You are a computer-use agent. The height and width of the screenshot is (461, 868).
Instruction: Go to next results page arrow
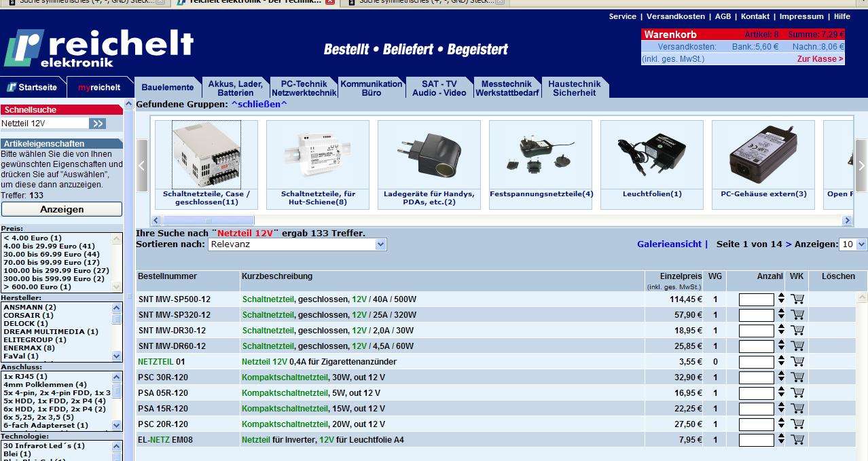tap(789, 244)
